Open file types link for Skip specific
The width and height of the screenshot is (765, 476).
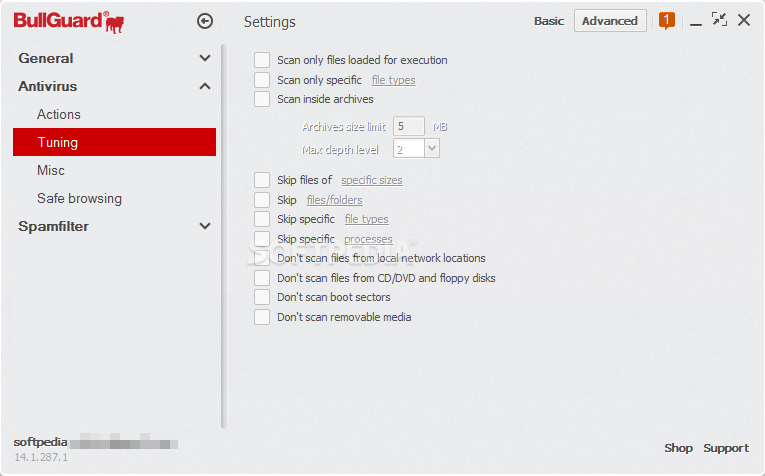(366, 219)
